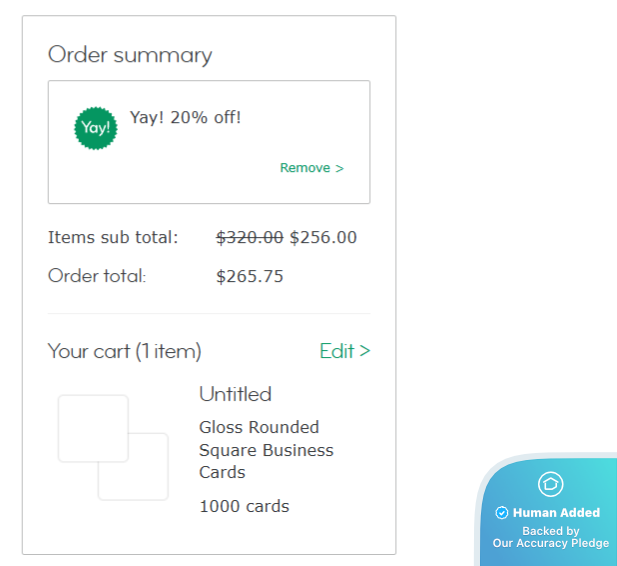Click the Remove discount link

311,168
